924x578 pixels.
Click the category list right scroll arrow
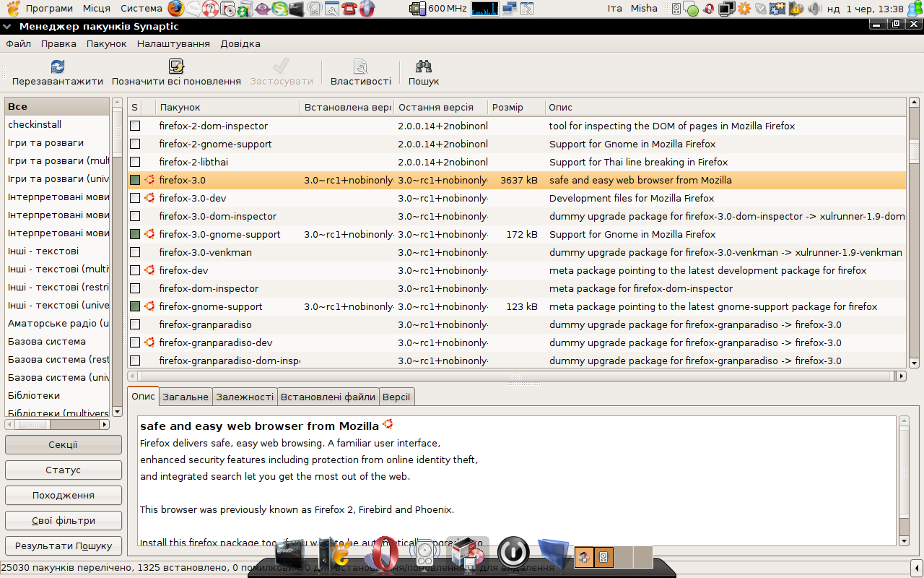pyautogui.click(x=104, y=425)
